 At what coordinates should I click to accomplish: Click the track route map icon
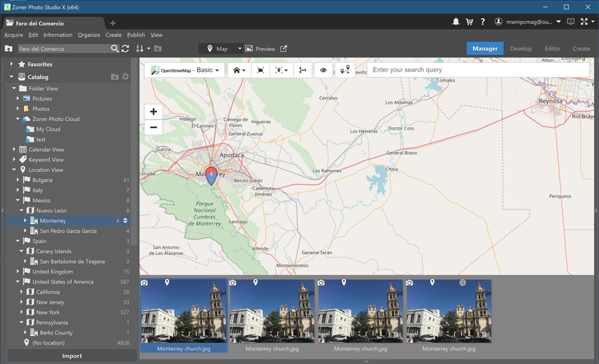(303, 70)
